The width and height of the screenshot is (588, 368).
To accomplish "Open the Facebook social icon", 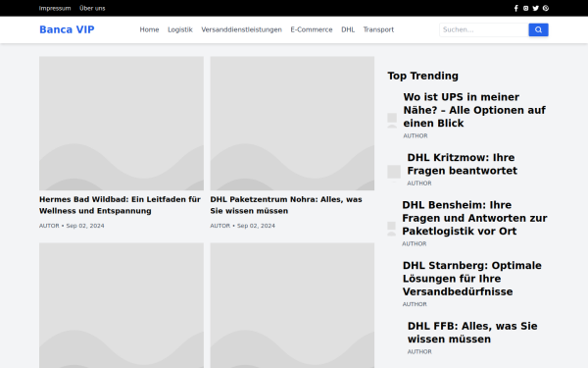I will [516, 8].
